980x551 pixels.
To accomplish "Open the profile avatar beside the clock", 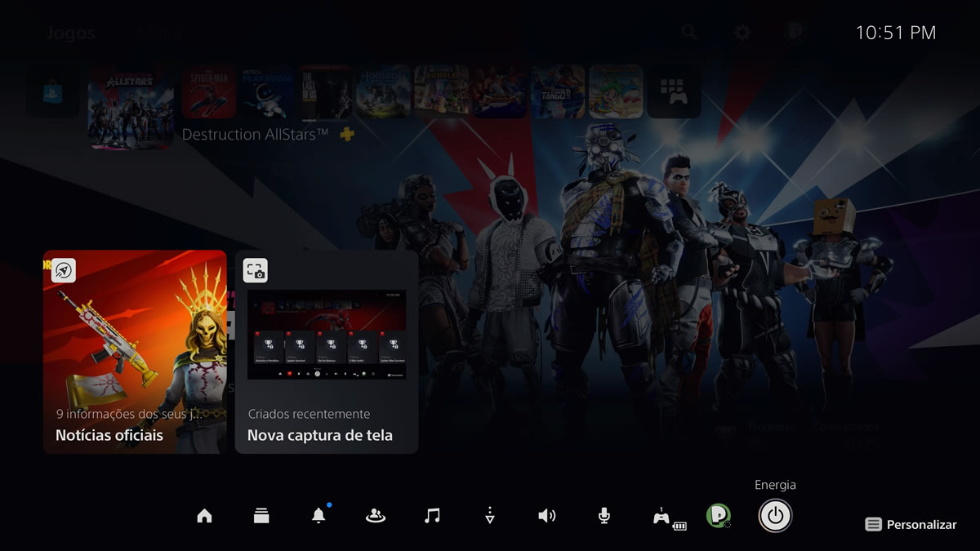I will [795, 33].
